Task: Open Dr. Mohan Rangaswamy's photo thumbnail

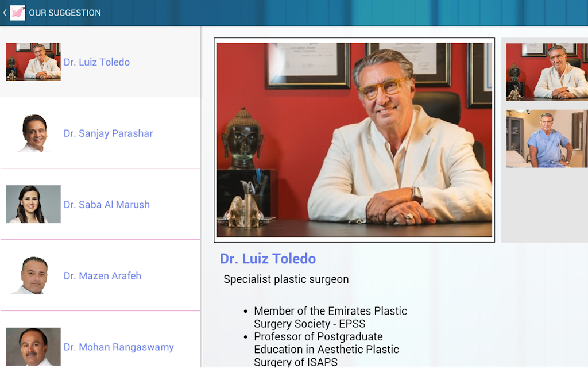Action: pyautogui.click(x=33, y=347)
